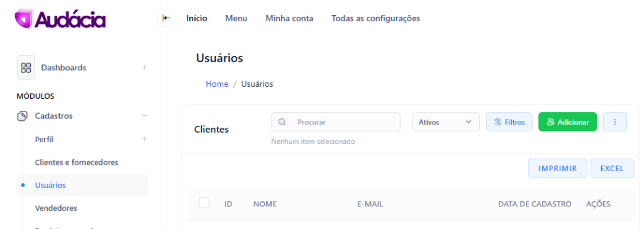This screenshot has width=644, height=229.
Task: Open the three-dot more options button
Action: pyautogui.click(x=615, y=121)
